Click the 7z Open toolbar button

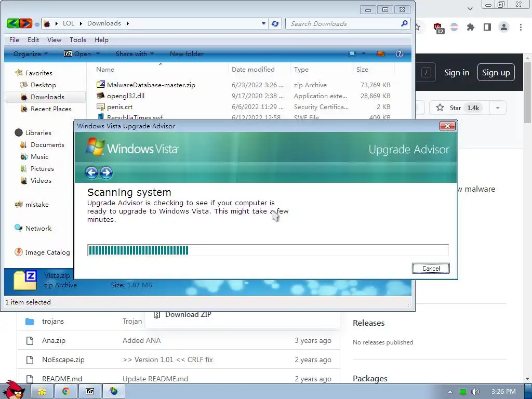(x=77, y=54)
